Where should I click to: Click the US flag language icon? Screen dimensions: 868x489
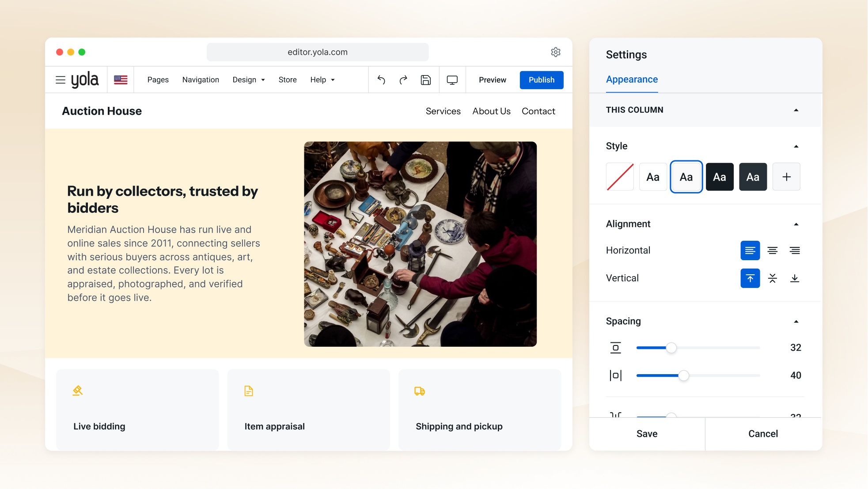click(x=121, y=80)
